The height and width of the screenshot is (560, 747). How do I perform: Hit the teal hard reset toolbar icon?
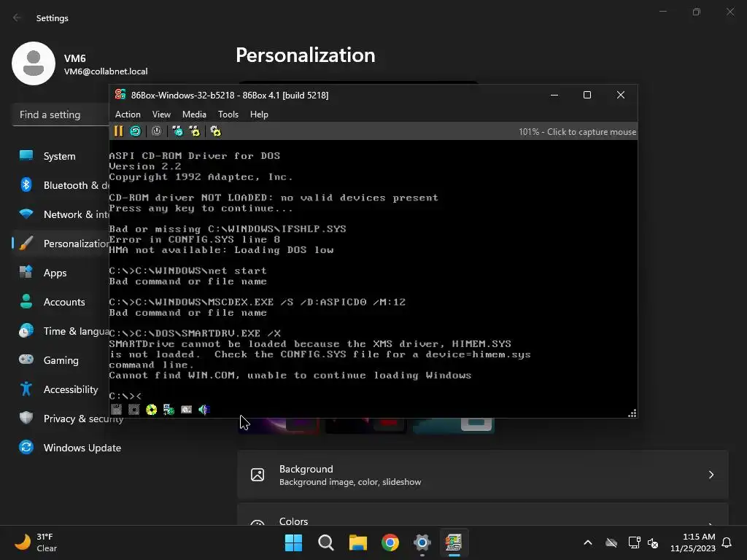coord(136,131)
